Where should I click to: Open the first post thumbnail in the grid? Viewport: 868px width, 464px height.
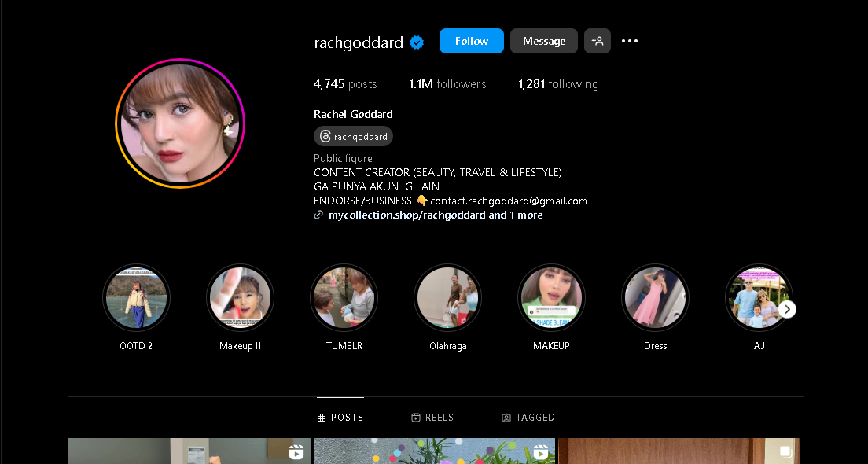[x=189, y=451]
